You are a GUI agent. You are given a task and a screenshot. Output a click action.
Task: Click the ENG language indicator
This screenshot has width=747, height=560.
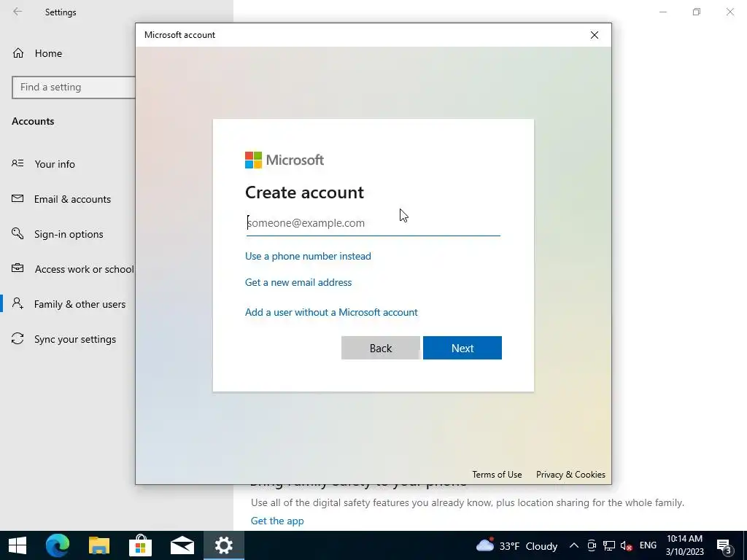click(x=648, y=545)
